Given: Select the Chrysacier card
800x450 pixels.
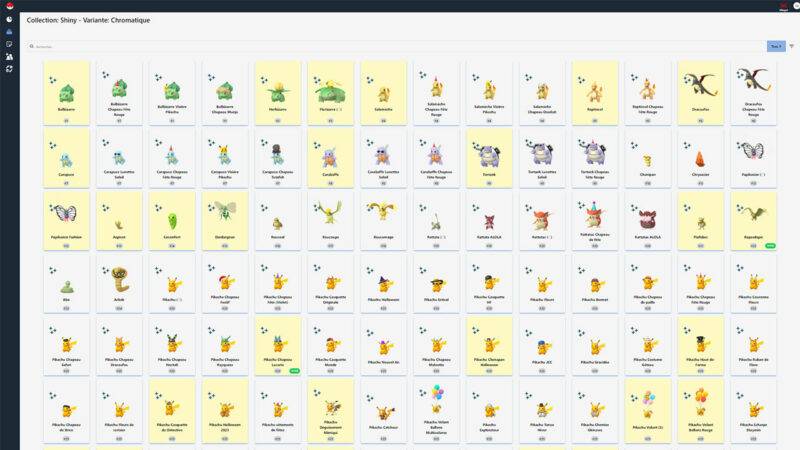Looking at the screenshot, I should coord(701,158).
